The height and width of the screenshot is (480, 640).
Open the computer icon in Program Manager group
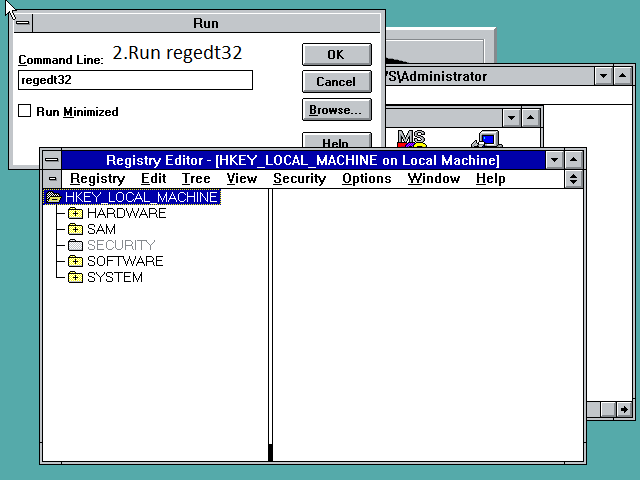tap(486, 139)
